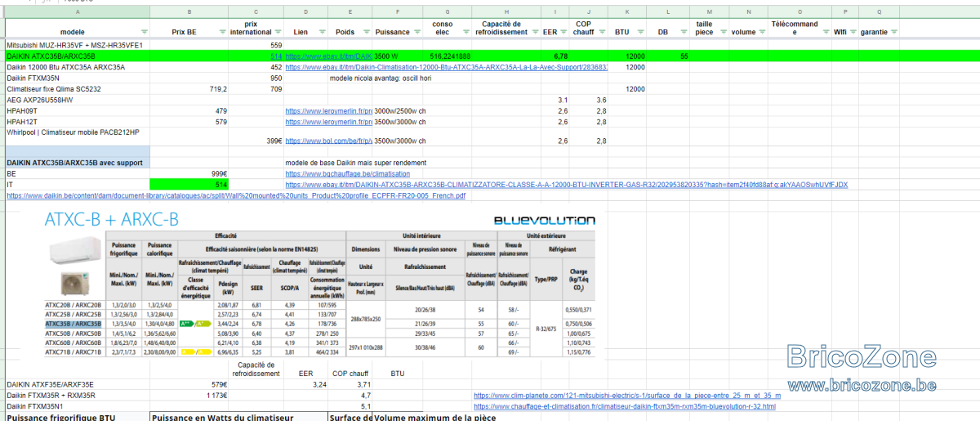
Task: Select the 1 173€ price cell
Action: (189, 395)
